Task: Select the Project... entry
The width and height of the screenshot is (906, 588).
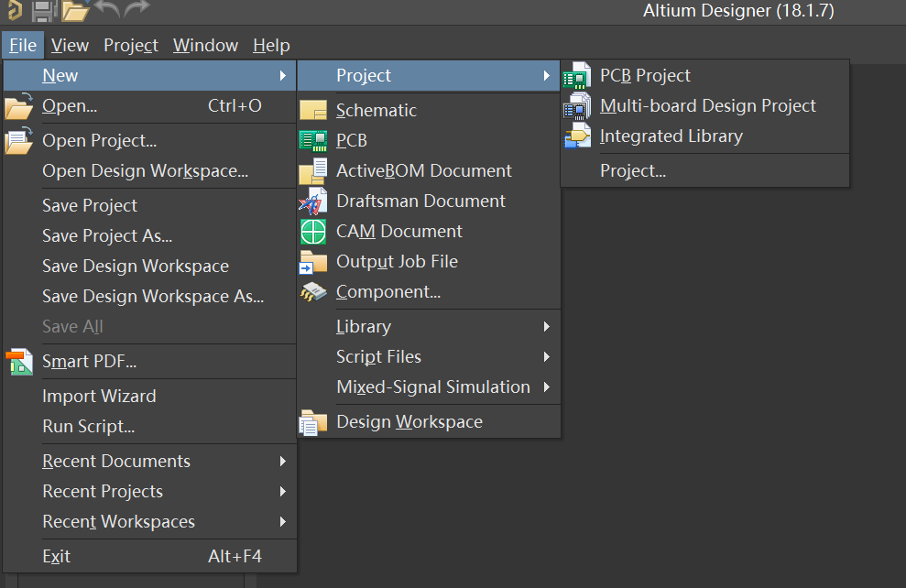Action: click(x=705, y=171)
